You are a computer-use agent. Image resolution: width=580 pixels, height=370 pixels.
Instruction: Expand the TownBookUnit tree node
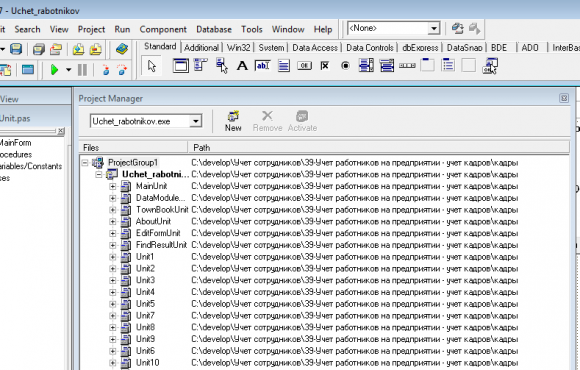[112, 210]
